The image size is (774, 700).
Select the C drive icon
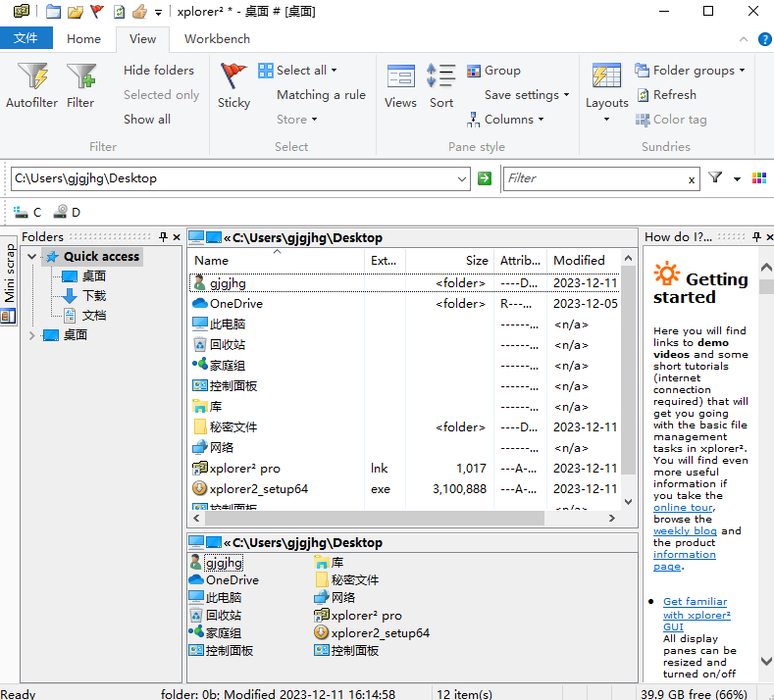[27, 212]
